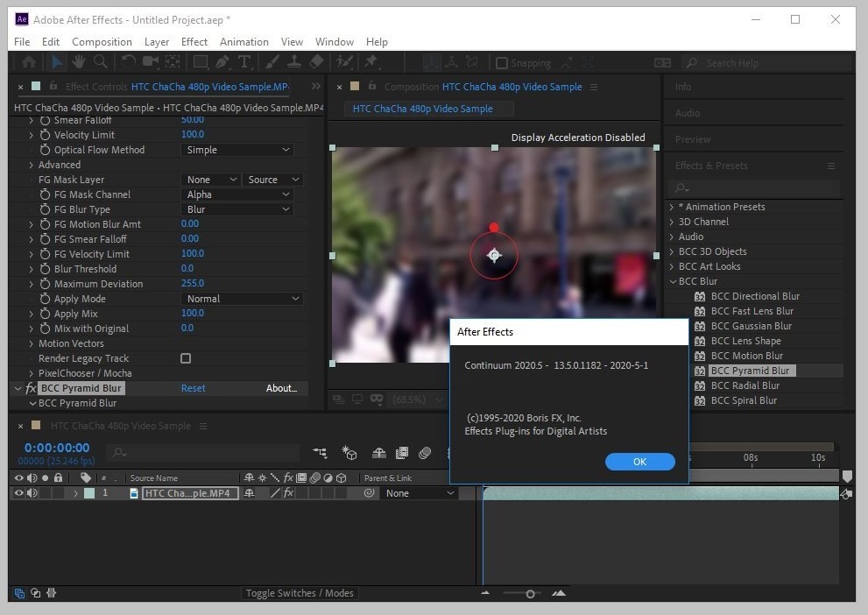Select the Pen tool

coord(222,62)
